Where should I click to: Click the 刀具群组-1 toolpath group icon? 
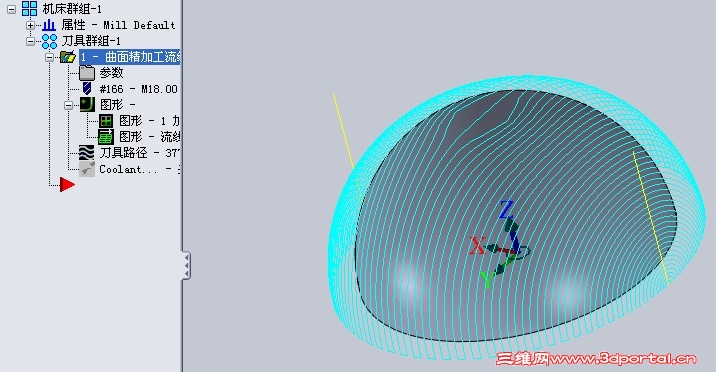[x=49, y=42]
